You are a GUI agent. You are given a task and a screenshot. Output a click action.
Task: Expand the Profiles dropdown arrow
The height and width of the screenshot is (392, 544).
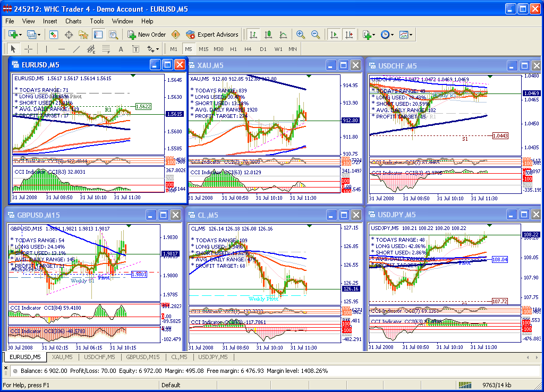[x=39, y=35]
